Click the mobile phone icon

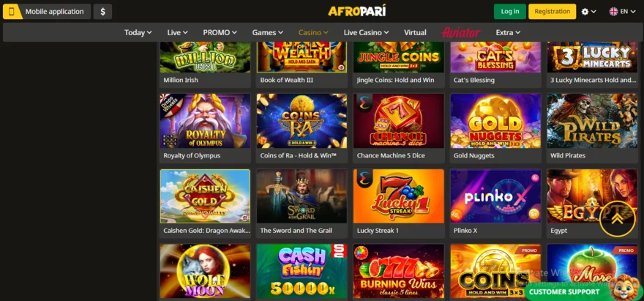click(x=12, y=12)
